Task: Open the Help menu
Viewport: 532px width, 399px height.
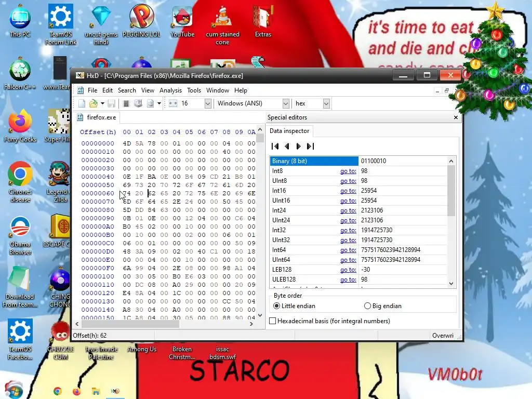Action: (x=241, y=90)
